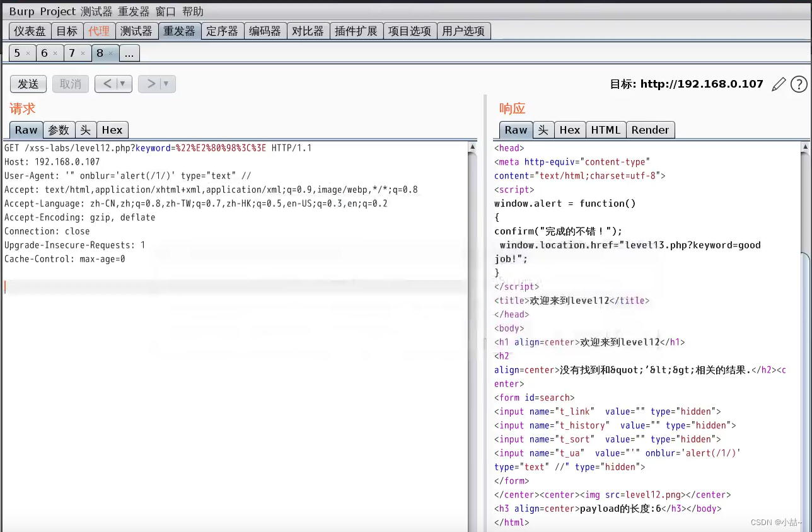Image resolution: width=812 pixels, height=532 pixels.
Task: Switch to the response 头 tab
Action: (543, 130)
